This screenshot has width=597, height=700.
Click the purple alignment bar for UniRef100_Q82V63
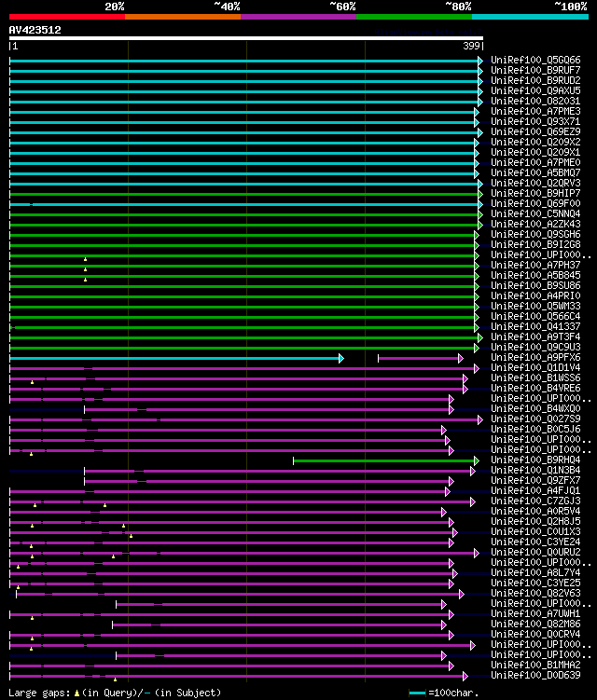pyautogui.click(x=239, y=594)
